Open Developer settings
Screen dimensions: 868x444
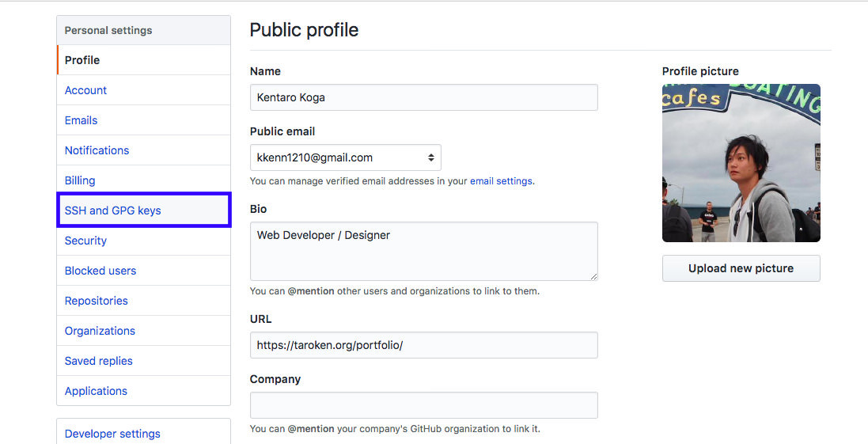[x=112, y=434]
